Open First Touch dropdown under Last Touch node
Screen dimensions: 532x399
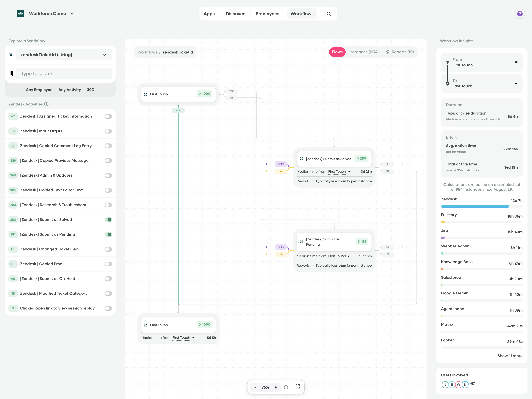coord(183,338)
